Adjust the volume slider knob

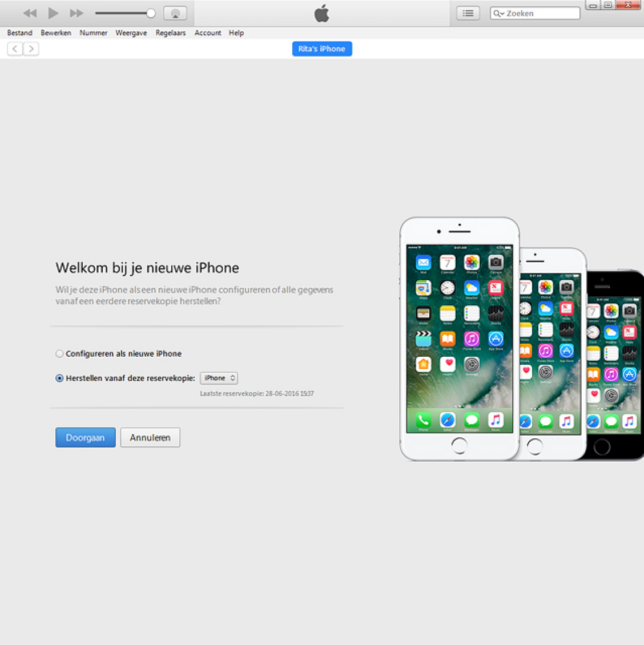click(x=151, y=13)
